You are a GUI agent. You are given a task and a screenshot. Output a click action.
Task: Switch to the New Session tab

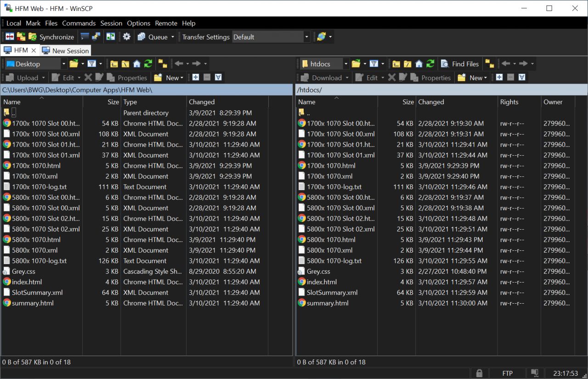[x=65, y=51]
